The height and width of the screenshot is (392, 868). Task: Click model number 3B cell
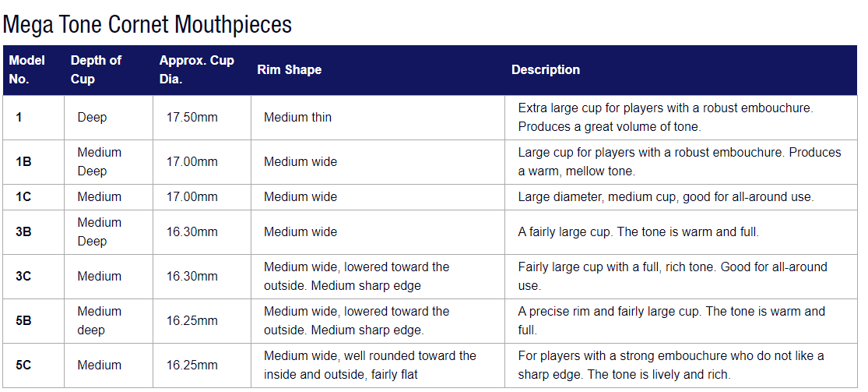coord(23,231)
